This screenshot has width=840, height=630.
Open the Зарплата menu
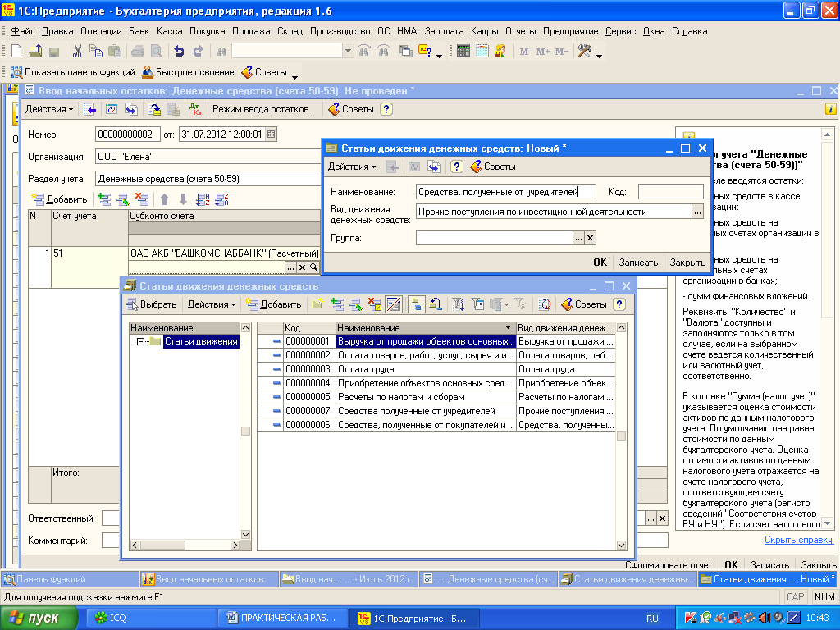point(444,31)
